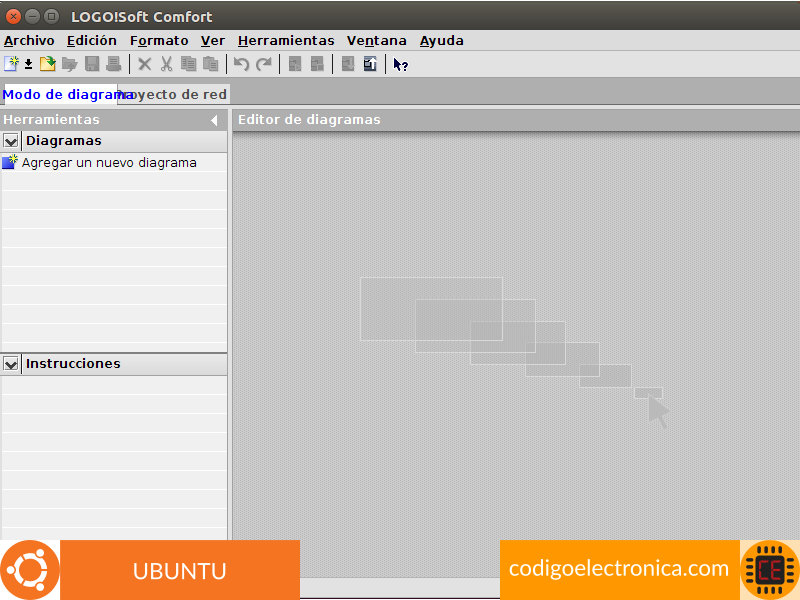This screenshot has width=800, height=600.
Task: Select the Modo de diagrama tab
Action: click(x=58, y=94)
